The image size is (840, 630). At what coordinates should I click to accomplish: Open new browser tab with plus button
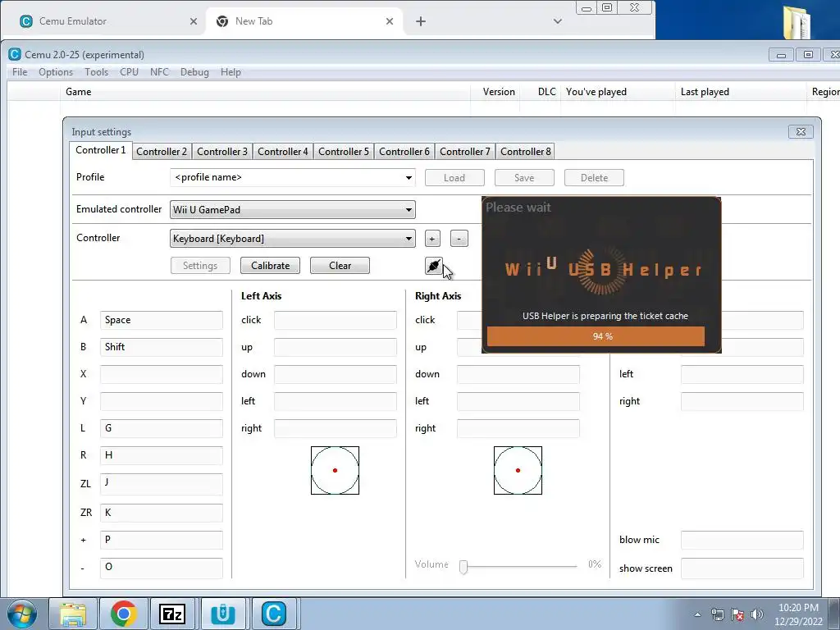pos(421,21)
